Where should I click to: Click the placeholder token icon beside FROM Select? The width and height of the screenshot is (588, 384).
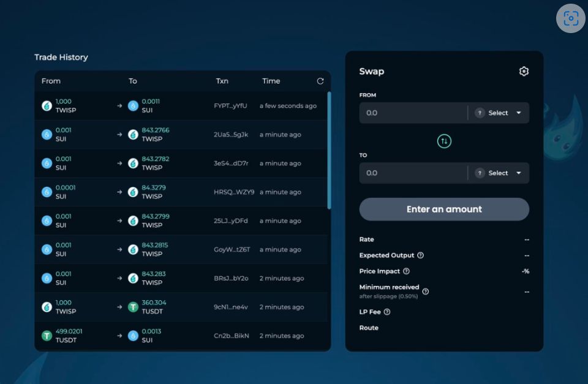coord(480,113)
